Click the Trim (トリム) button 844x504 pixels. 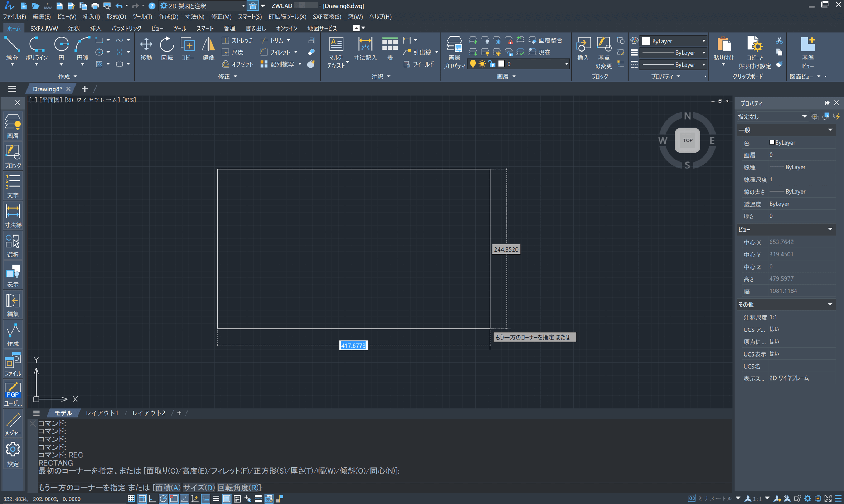coord(273,40)
